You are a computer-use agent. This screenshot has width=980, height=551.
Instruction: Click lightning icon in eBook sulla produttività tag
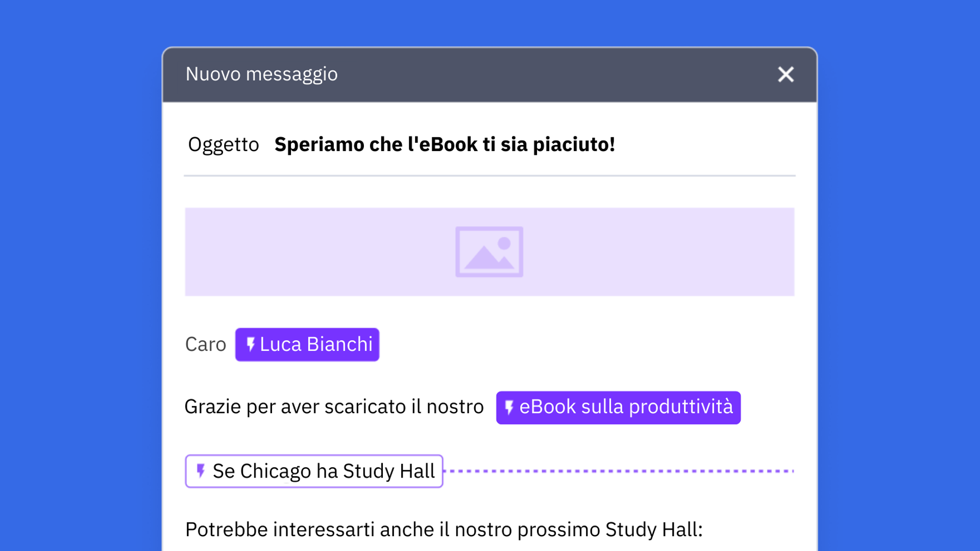coord(509,408)
